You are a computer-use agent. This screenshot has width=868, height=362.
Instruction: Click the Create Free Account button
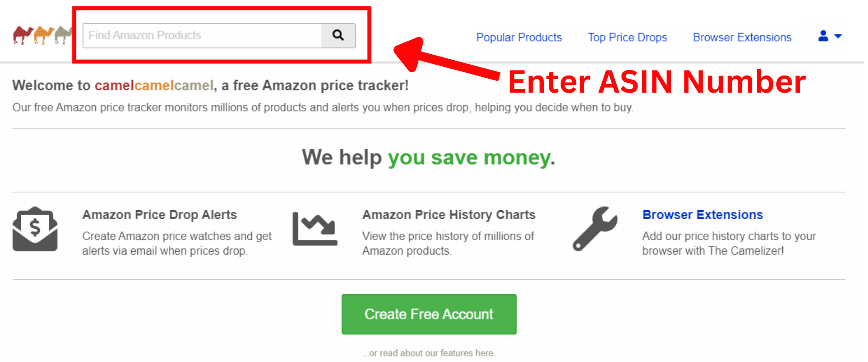click(x=429, y=314)
